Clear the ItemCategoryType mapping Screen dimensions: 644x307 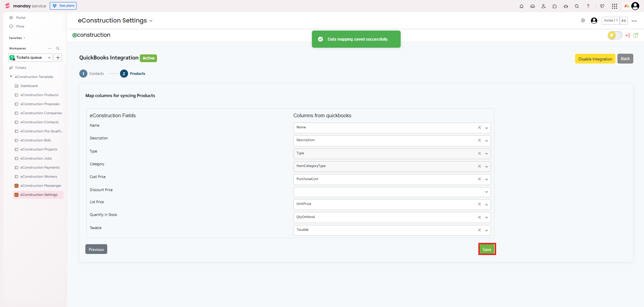(479, 166)
